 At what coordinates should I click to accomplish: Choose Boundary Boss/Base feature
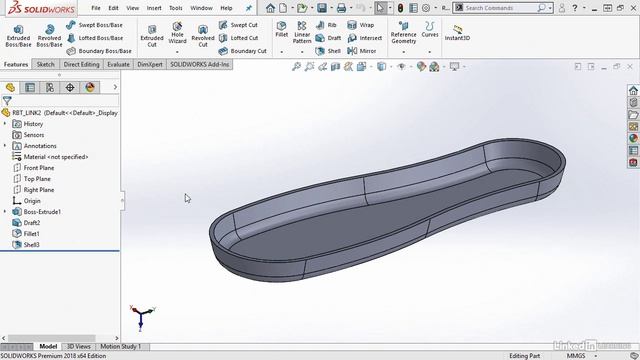pos(99,51)
